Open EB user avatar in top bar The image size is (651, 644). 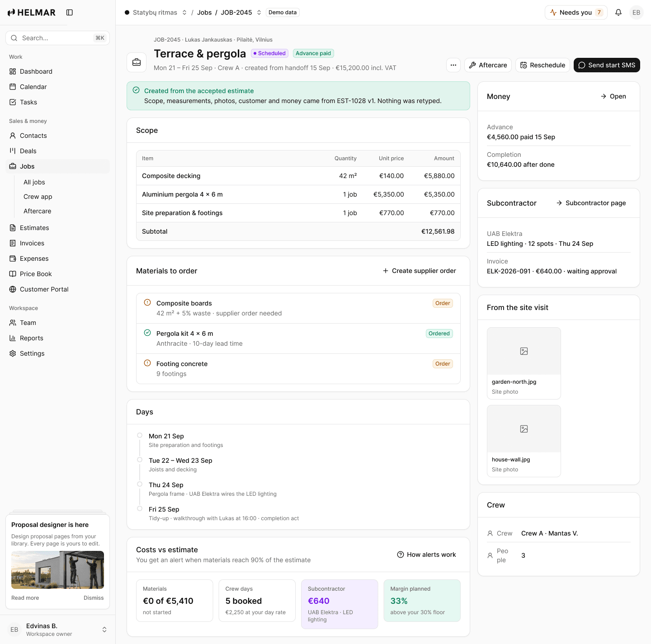pyautogui.click(x=637, y=13)
